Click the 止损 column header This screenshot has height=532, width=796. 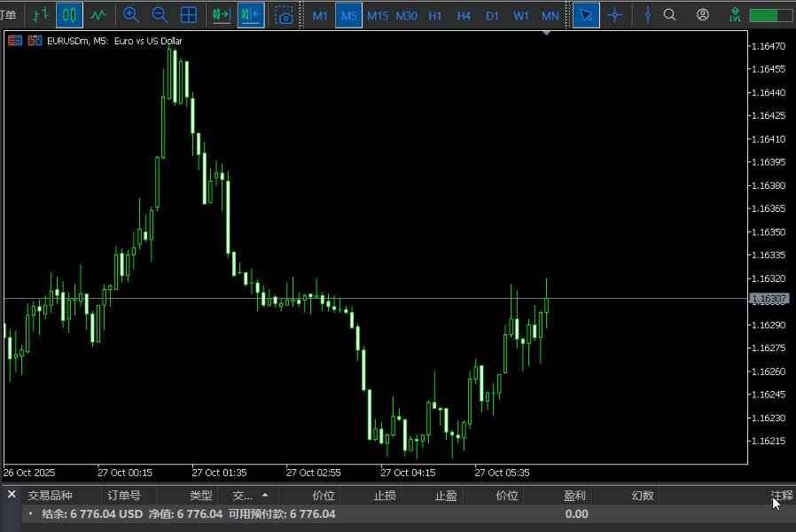386,495
